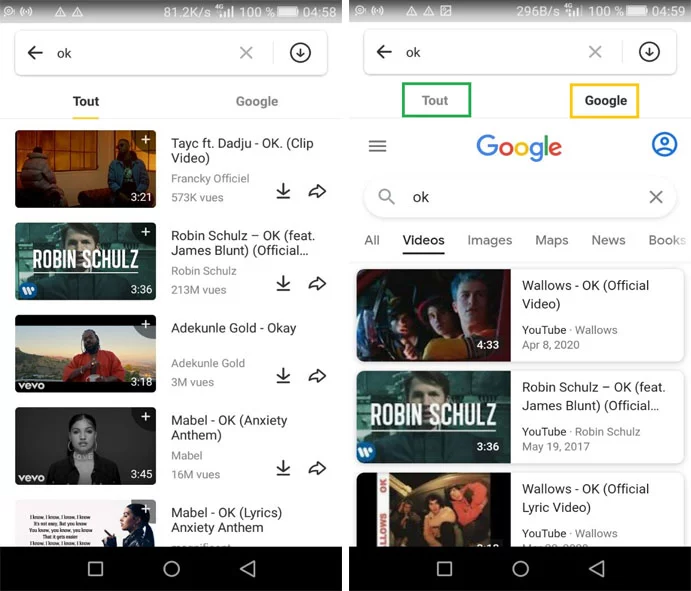Viewport: 691px width, 591px height.
Task: Open downloads icon in right screen search bar
Action: (649, 52)
